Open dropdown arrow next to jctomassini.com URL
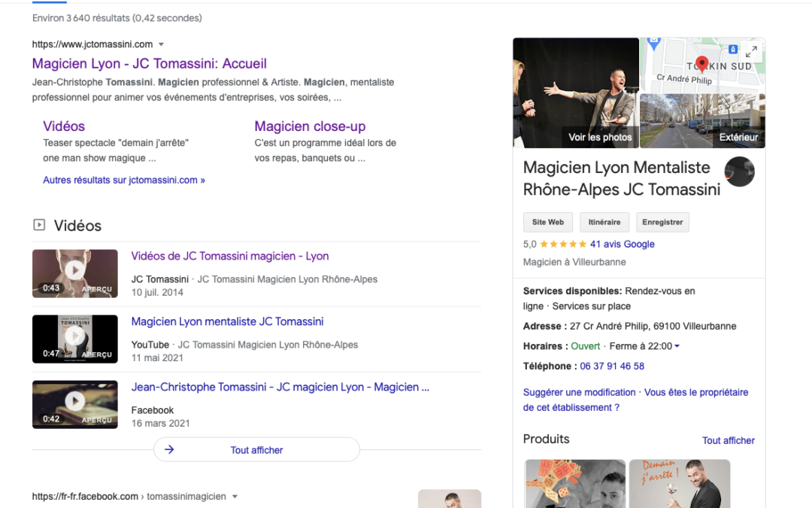Viewport: 812px width, 508px height. pyautogui.click(x=161, y=44)
